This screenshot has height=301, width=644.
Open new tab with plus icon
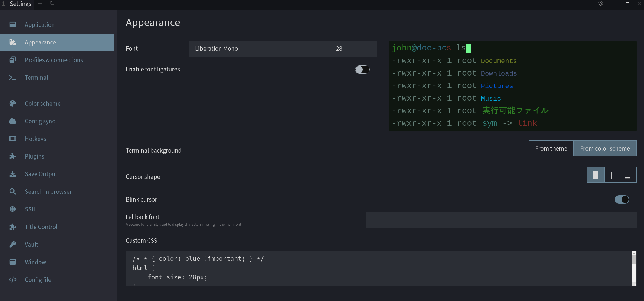[40, 4]
